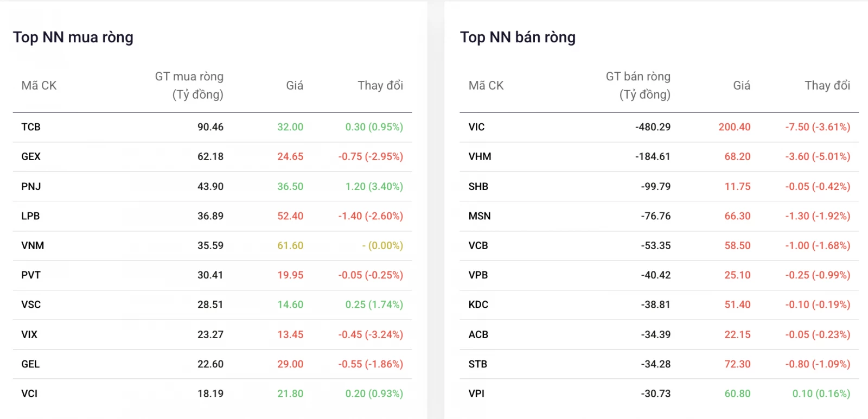This screenshot has height=419, width=868.
Task: Click TCB change 0.30 (0.95%)
Action: tap(374, 127)
